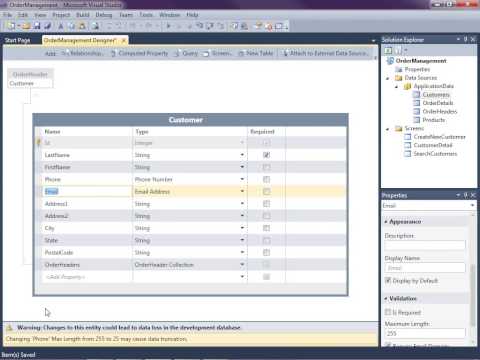Image resolution: width=480 pixels, height=360 pixels.
Task: Click the Save All toolbar icon
Action: [47, 26]
